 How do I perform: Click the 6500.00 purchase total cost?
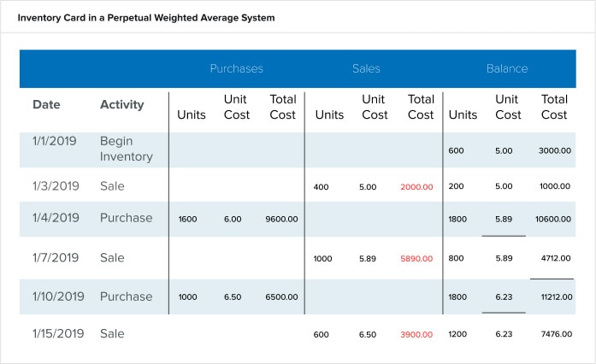coord(281,298)
